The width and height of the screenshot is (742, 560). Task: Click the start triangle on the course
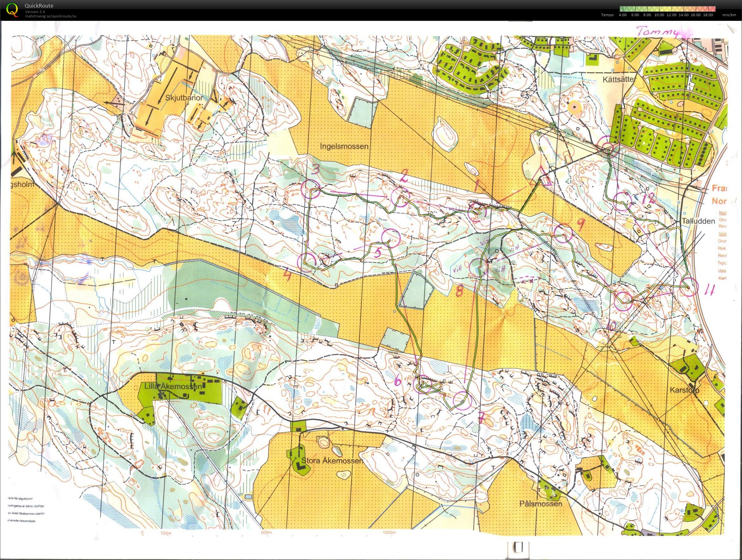[541, 177]
